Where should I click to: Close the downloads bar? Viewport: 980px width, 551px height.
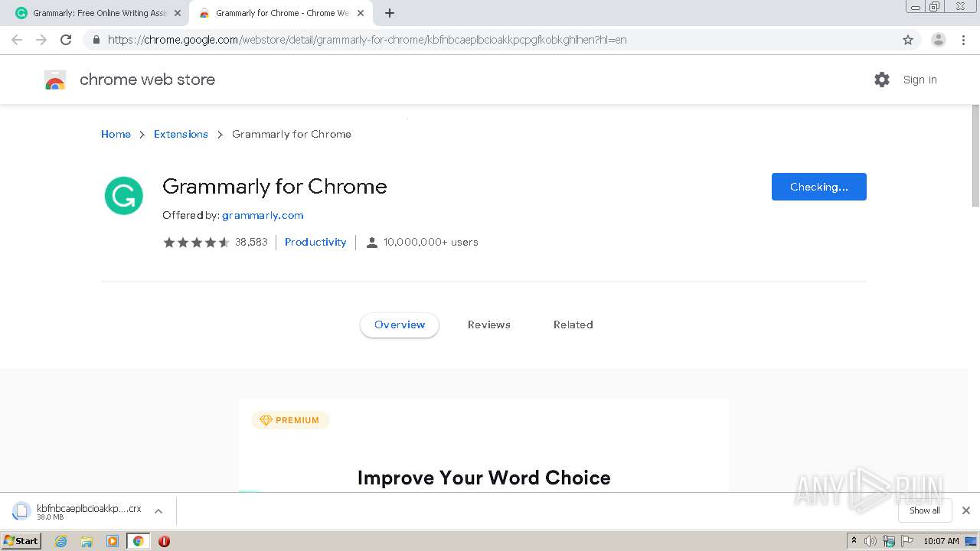tap(966, 510)
